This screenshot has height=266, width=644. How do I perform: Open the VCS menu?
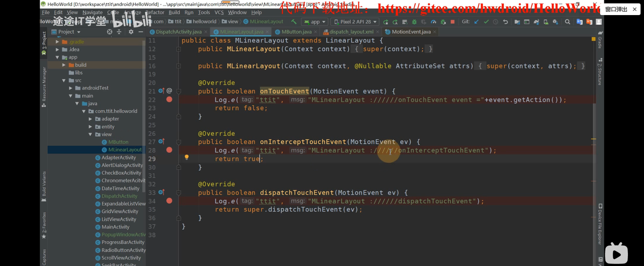pos(219,12)
